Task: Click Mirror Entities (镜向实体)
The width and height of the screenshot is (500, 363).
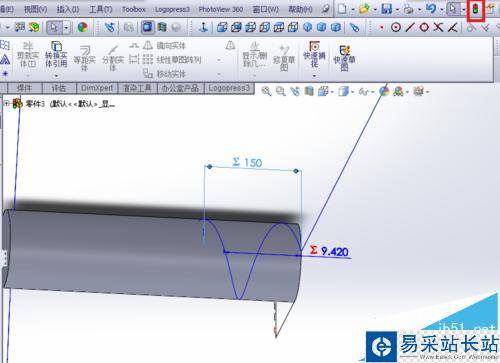Action: (x=164, y=46)
